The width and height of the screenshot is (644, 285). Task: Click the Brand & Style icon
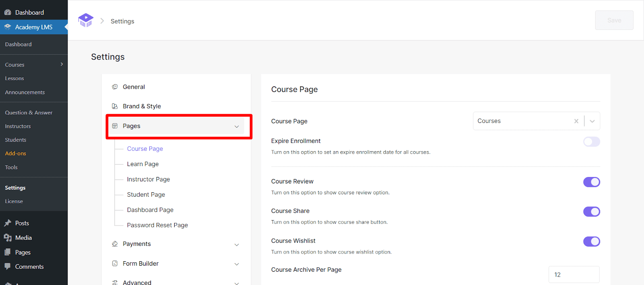click(x=115, y=106)
